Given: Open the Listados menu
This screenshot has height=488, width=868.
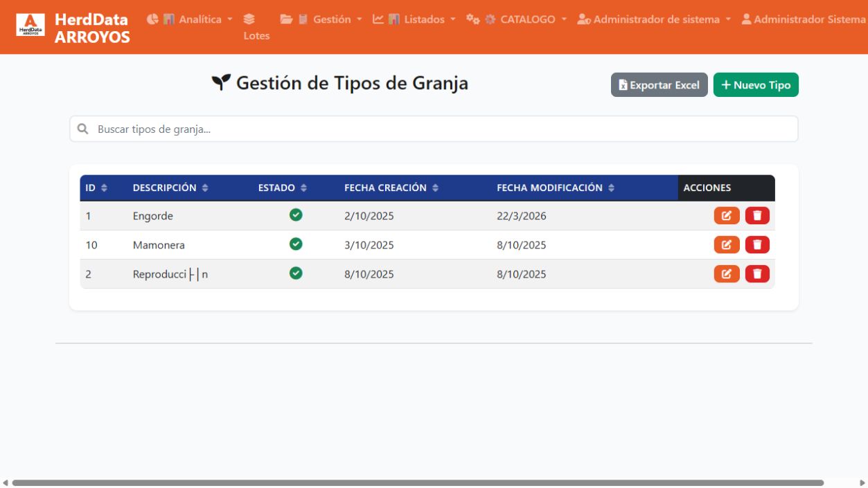Looking at the screenshot, I should [414, 19].
